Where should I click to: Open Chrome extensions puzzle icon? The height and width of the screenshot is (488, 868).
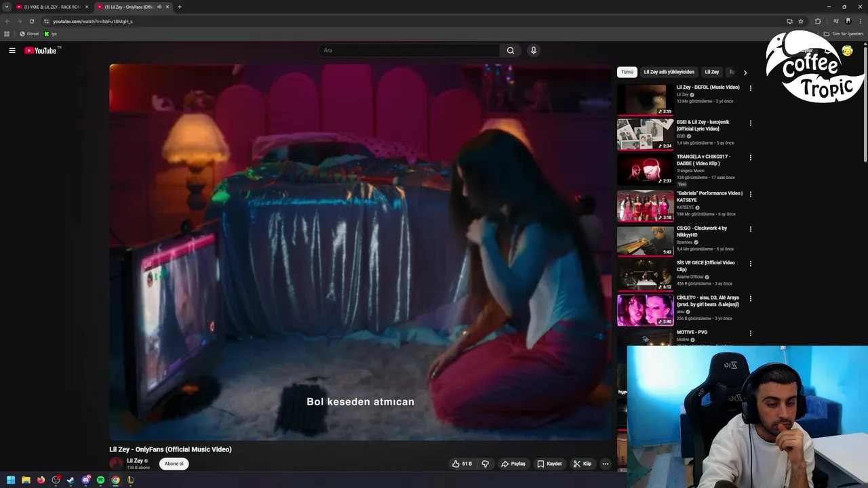point(818,21)
